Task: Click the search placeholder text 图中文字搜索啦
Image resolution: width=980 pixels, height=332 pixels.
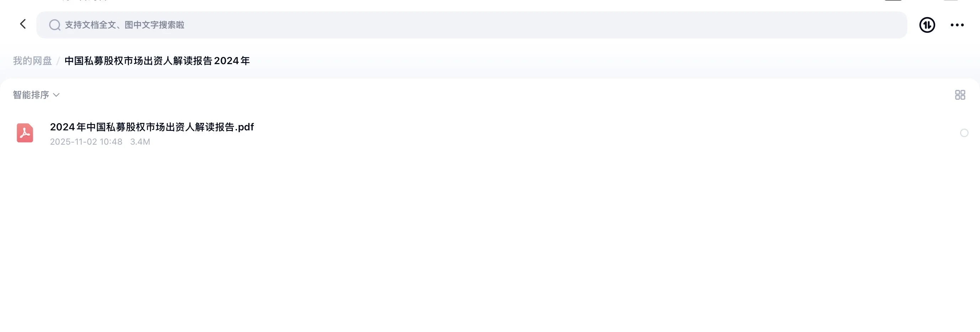Action: point(155,25)
